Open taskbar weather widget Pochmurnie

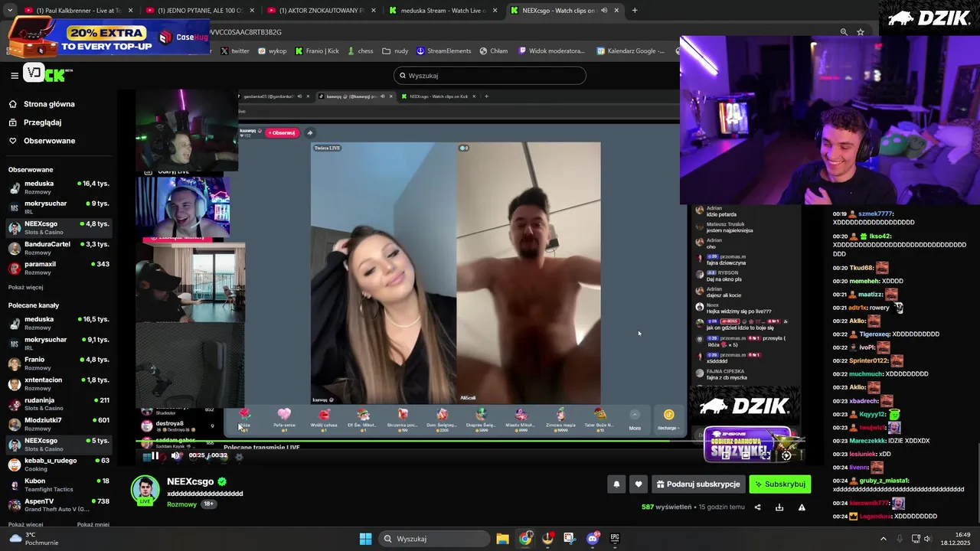tap(34, 539)
